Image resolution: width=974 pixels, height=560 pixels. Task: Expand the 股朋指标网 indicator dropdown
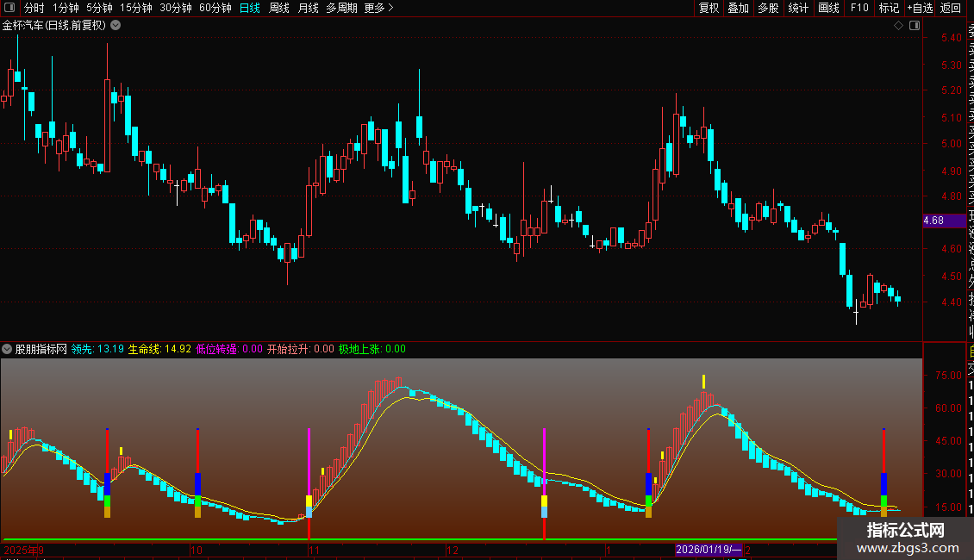tap(7, 349)
